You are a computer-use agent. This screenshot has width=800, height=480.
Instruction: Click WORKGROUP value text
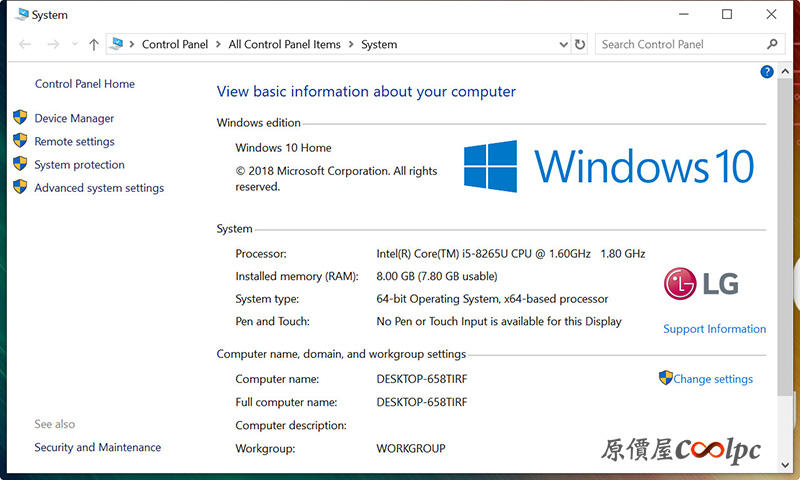tap(411, 448)
